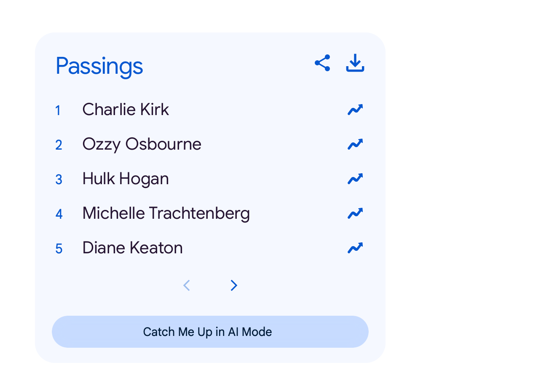541x392 pixels.
Task: Open the Charlie Kirk entry
Action: pyautogui.click(x=126, y=110)
